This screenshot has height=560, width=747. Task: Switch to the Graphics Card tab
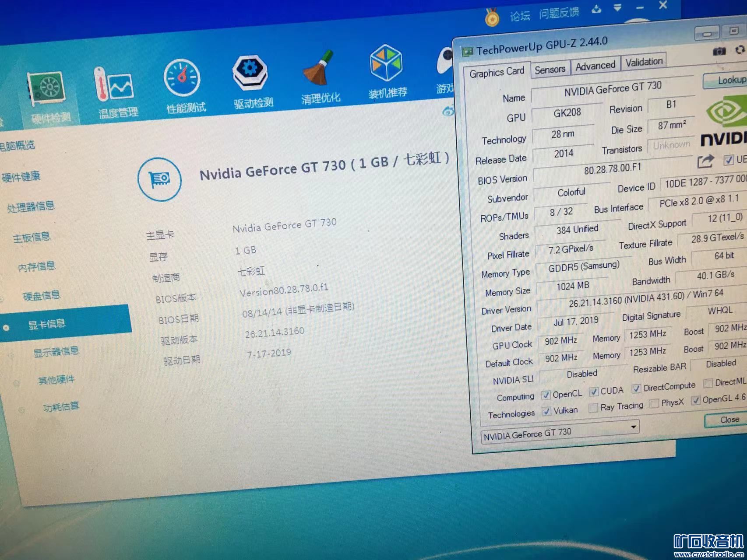click(x=497, y=72)
